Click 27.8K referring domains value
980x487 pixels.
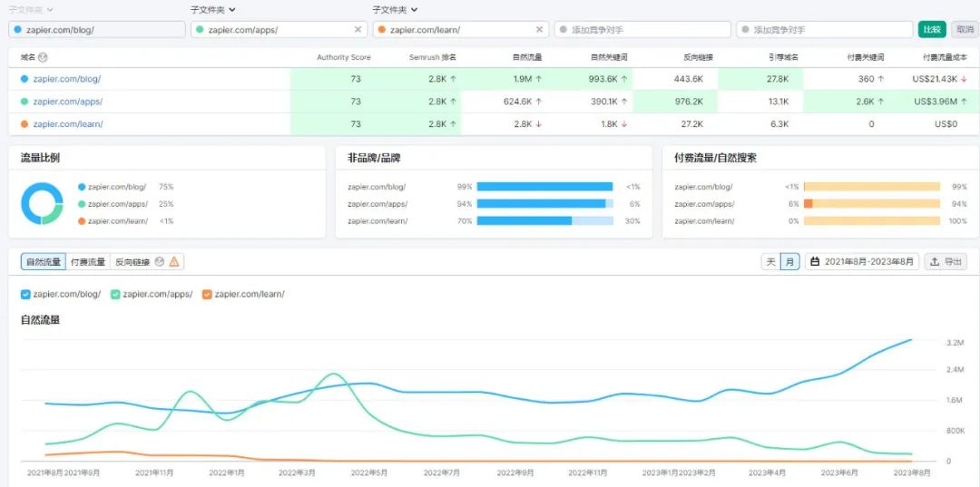point(777,79)
